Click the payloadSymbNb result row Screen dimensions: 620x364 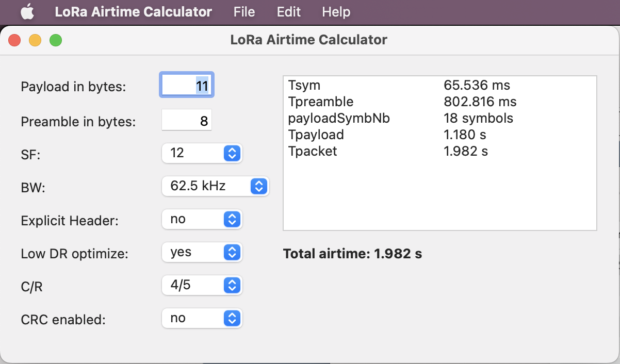[439, 118]
